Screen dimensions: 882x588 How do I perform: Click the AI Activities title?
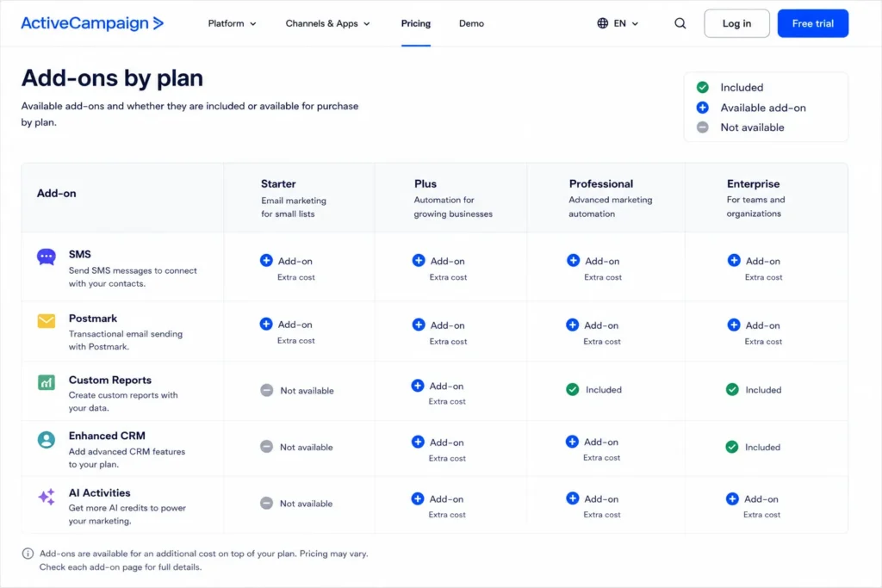tap(100, 492)
